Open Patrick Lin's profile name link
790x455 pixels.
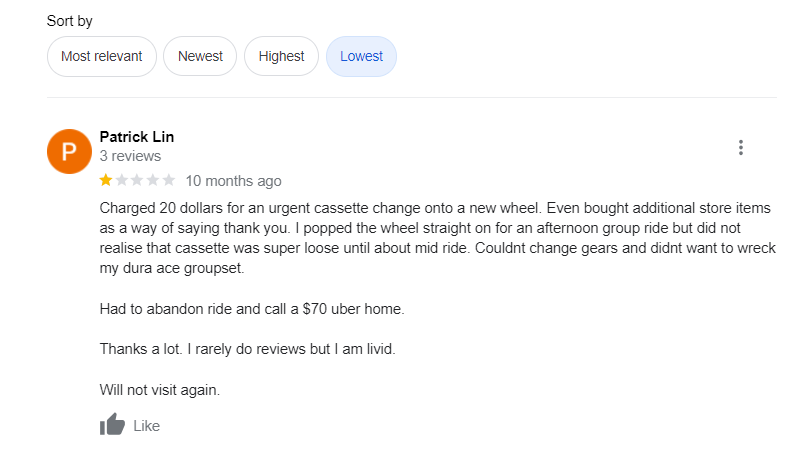tap(137, 137)
